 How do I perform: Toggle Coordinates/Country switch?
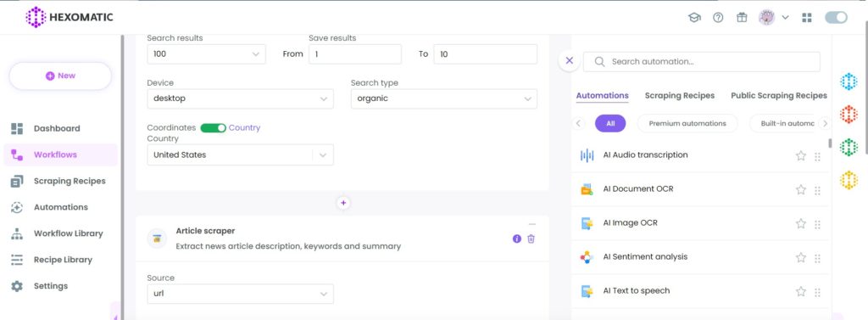[x=213, y=127]
